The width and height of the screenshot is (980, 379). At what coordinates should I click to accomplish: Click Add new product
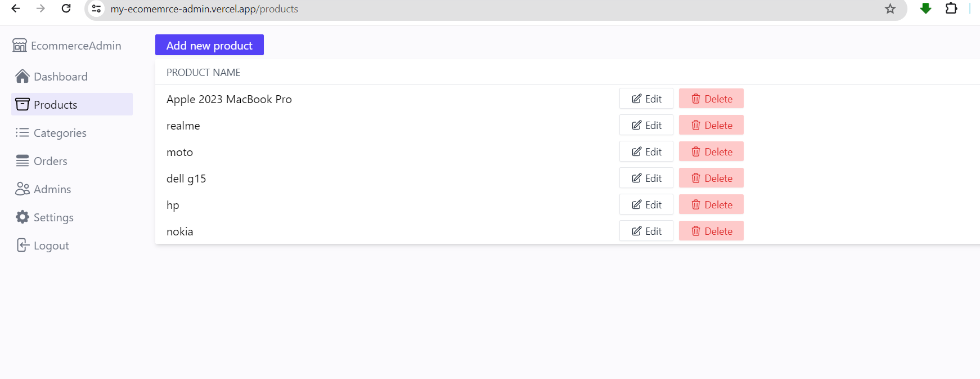tap(209, 45)
